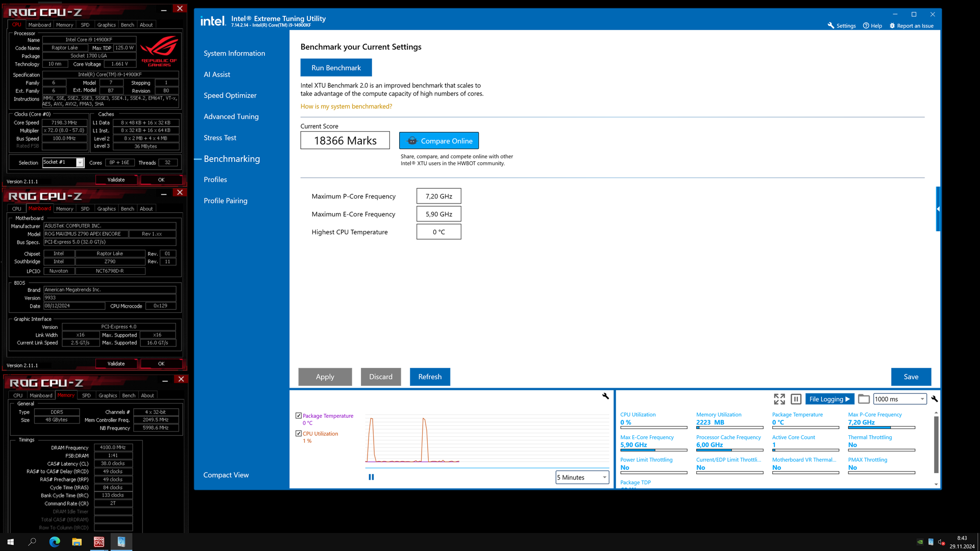Open the monitor panel wrench settings
The image size is (980, 551).
(935, 399)
